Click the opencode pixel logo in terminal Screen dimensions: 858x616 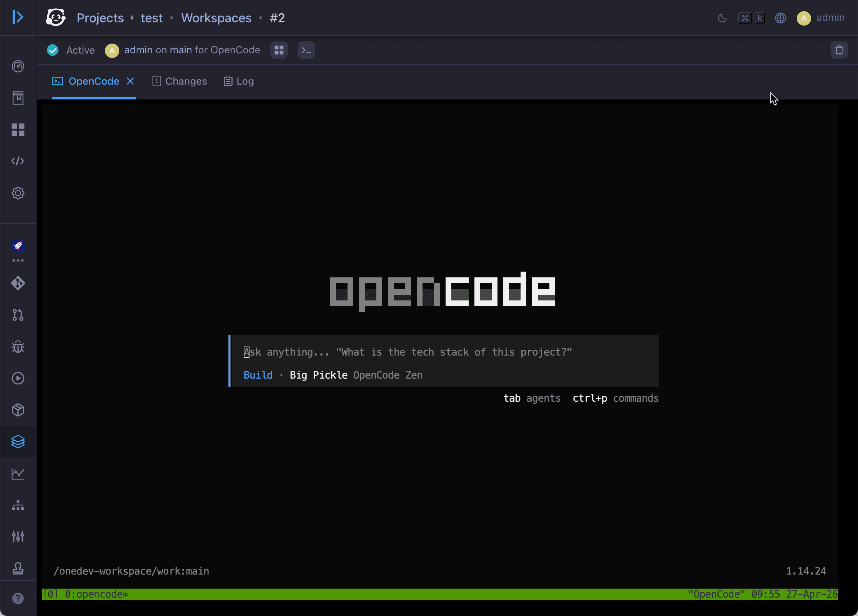[x=443, y=291]
